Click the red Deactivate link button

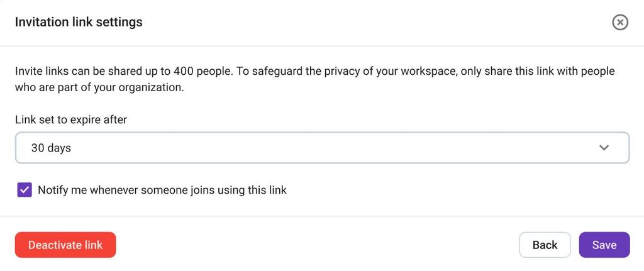pos(65,245)
